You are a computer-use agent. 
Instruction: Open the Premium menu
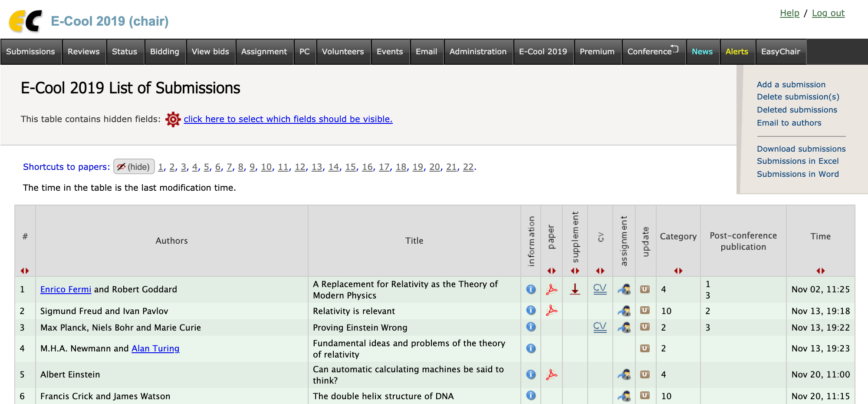pos(597,52)
